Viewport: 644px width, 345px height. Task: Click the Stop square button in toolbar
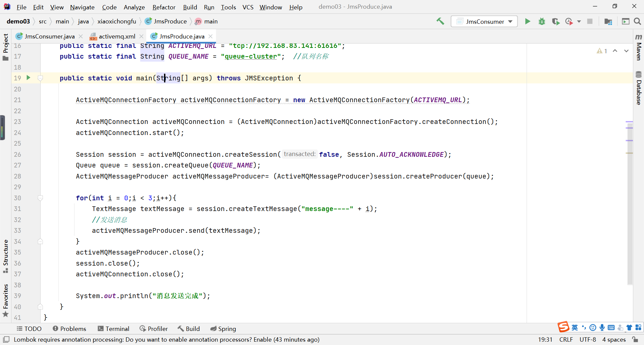(590, 21)
